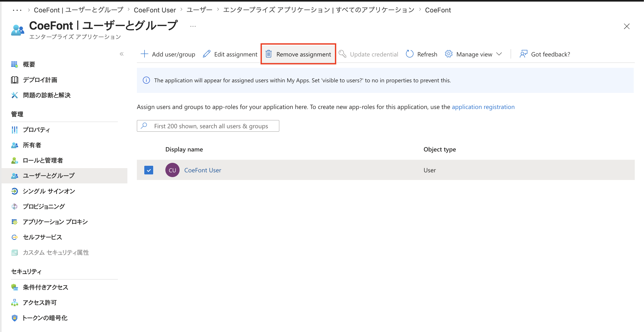
Task: Uncheck the CoeFont User row checkbox
Action: (149, 170)
